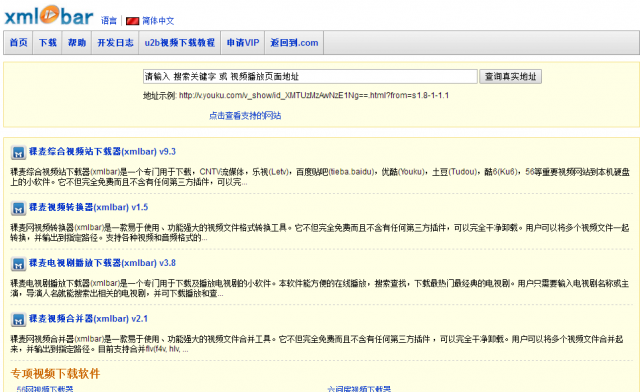Click the xmlbar logo
Screen dimensions: 640x392
(x=49, y=16)
